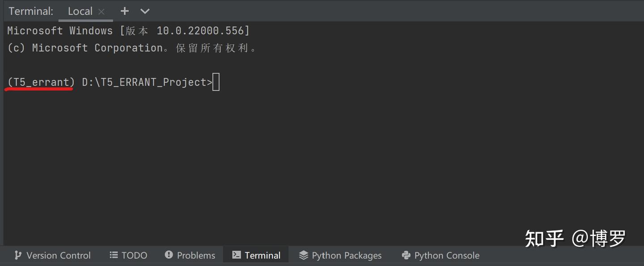Open the Version Control tool window label

[x=59, y=255]
